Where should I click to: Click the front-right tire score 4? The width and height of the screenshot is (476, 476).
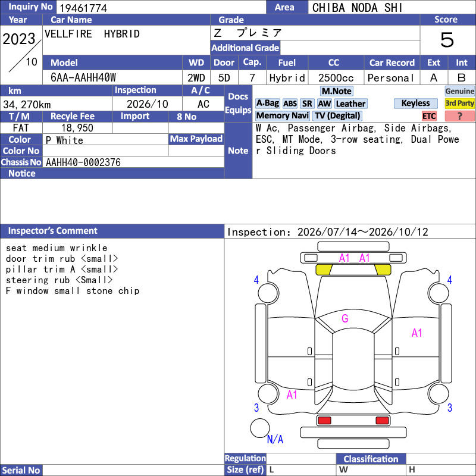pos(450,280)
